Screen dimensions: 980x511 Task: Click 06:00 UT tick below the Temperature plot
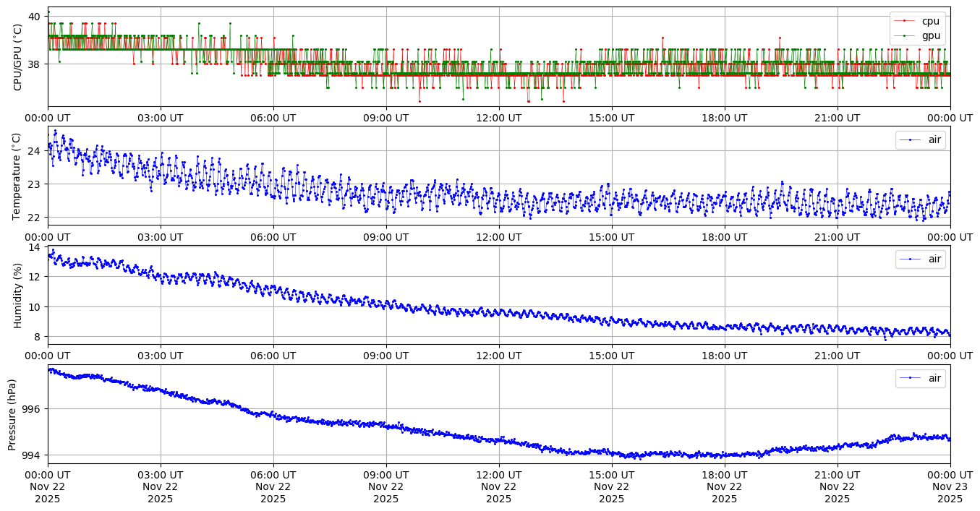tap(273, 236)
